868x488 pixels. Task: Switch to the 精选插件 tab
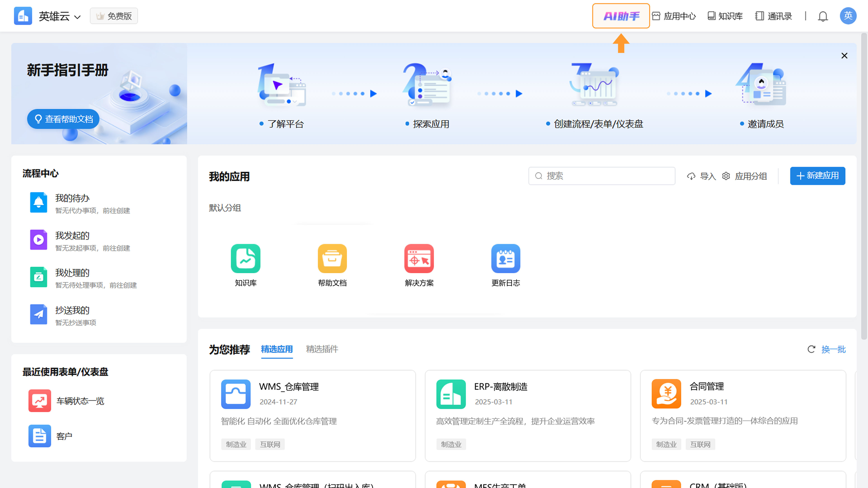[322, 349]
